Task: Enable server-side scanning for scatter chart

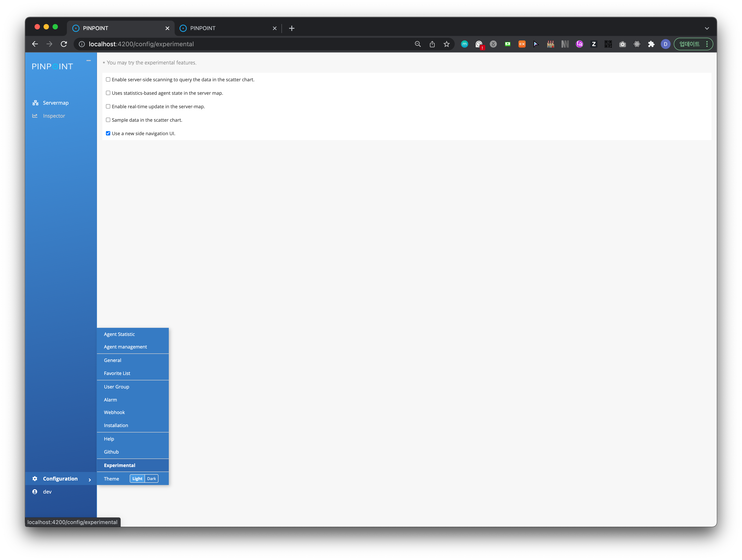Action: click(108, 79)
